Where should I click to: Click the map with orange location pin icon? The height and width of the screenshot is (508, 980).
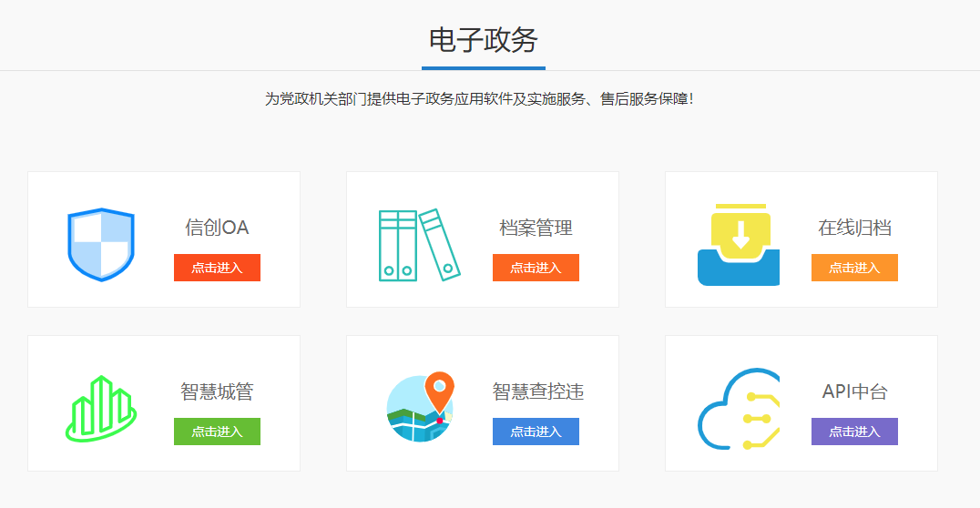click(420, 407)
